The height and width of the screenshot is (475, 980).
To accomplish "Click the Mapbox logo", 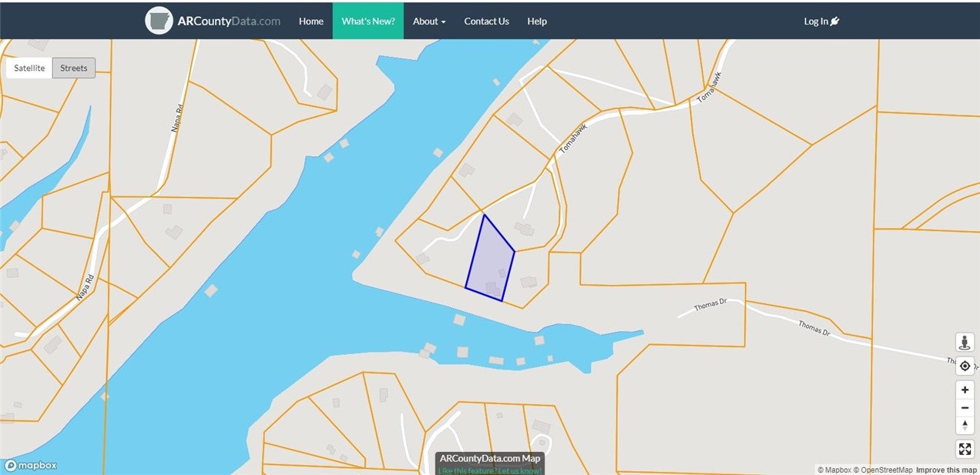I will point(32,465).
